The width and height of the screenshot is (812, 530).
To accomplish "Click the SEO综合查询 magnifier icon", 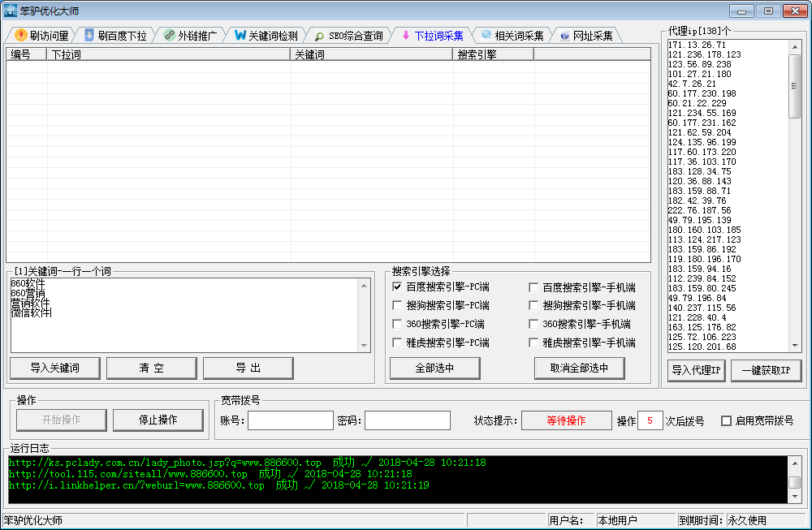I will 319,36.
